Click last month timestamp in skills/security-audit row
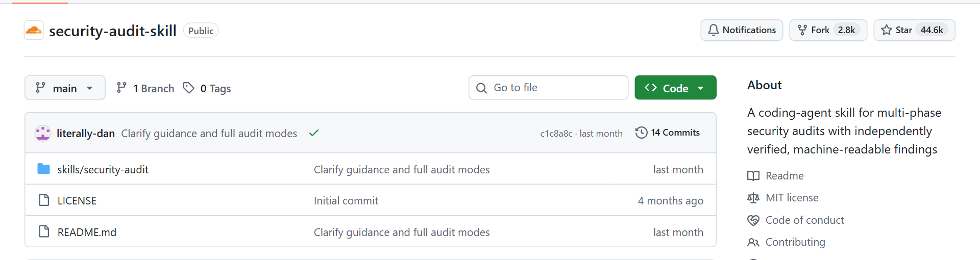 coord(678,169)
